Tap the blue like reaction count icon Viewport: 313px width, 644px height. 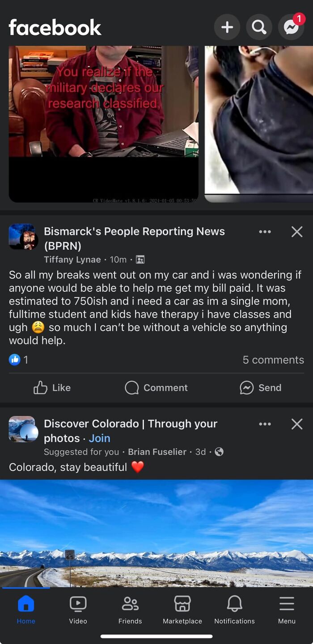click(15, 359)
